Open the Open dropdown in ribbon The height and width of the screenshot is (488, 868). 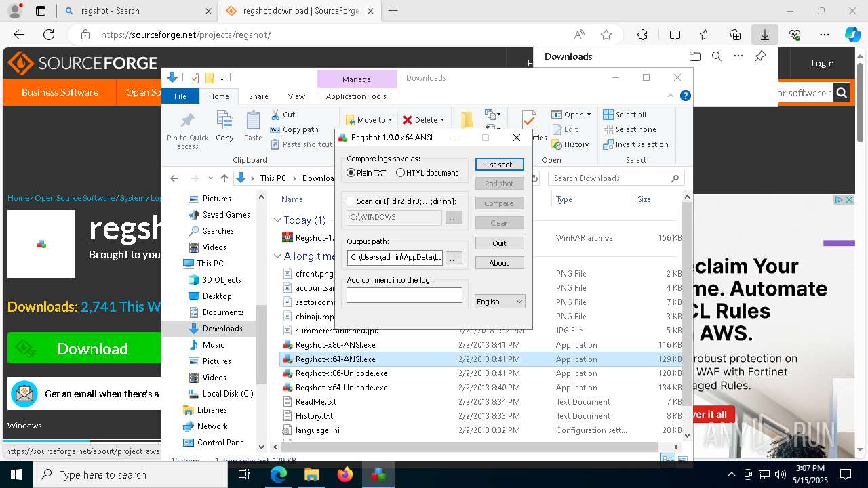coord(570,115)
